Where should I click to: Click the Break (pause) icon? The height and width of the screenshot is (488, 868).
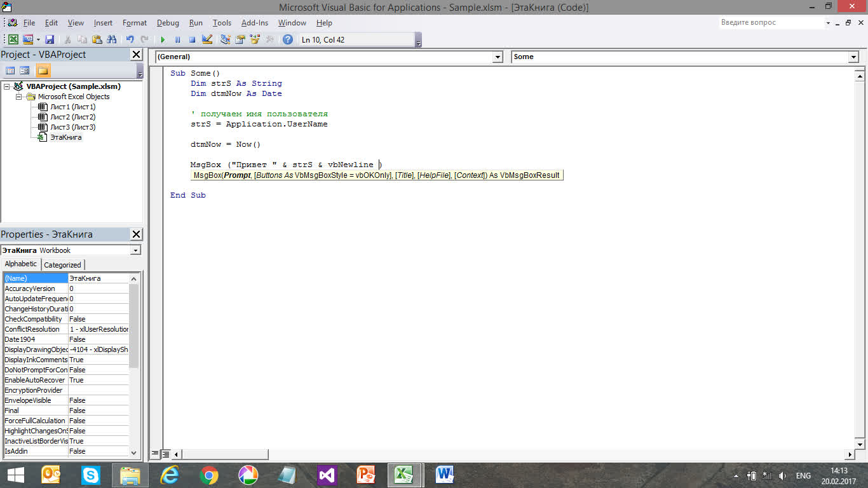point(177,39)
